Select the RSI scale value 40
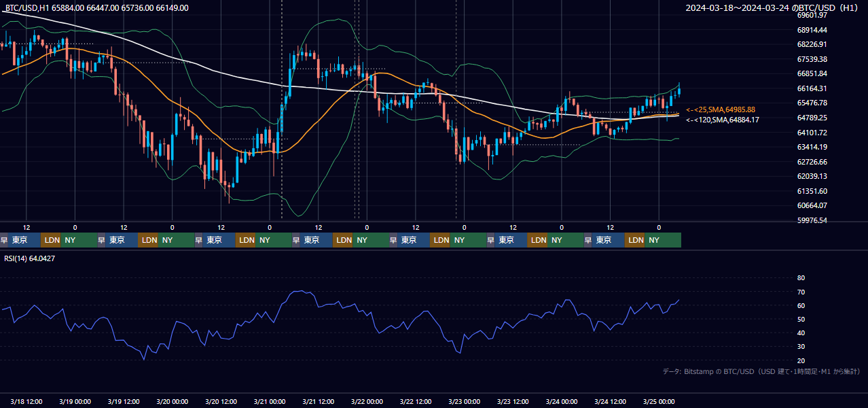The width and height of the screenshot is (868, 408). pos(801,333)
